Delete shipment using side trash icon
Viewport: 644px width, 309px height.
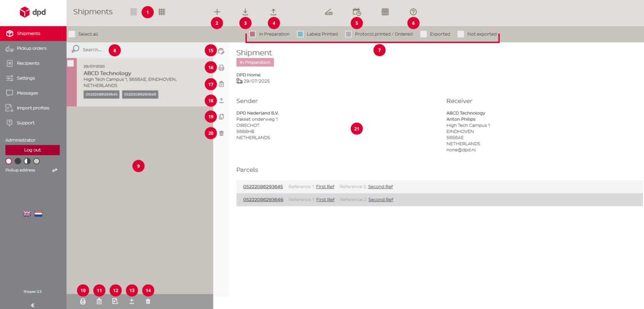(221, 134)
